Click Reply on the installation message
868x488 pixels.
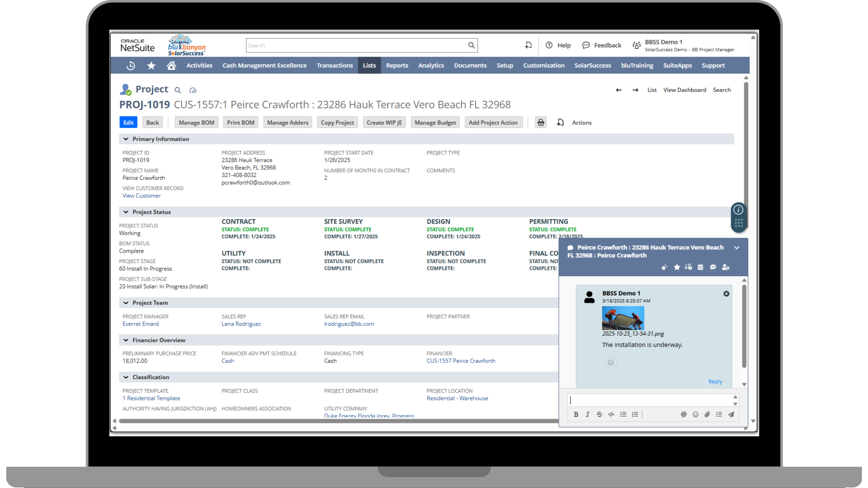(x=715, y=382)
